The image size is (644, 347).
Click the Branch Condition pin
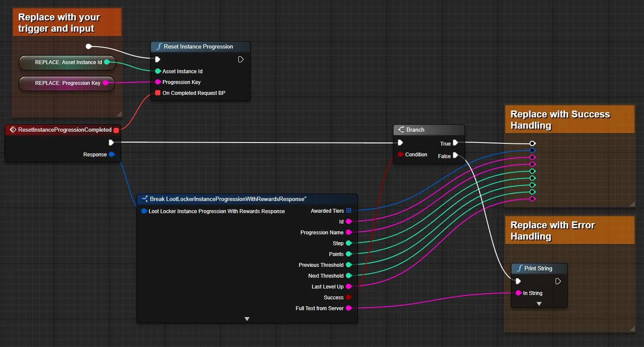[400, 155]
